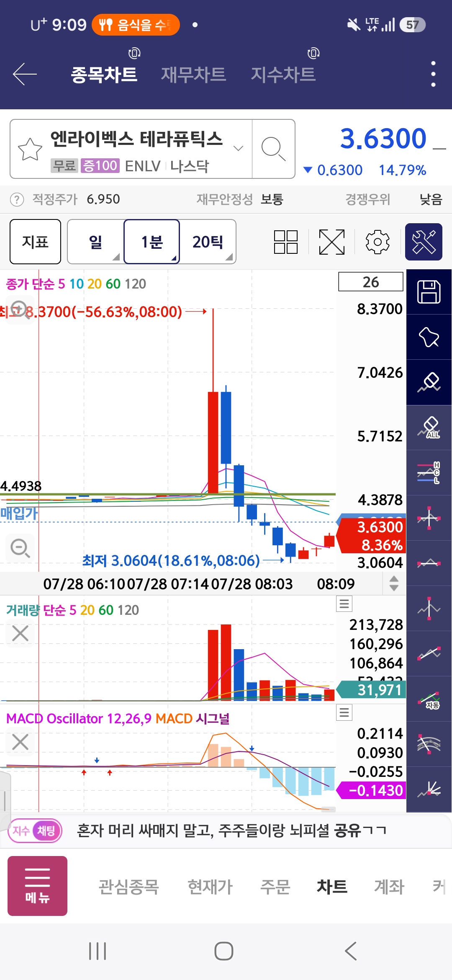Tap the Android home button
452x980 pixels.
click(224, 951)
